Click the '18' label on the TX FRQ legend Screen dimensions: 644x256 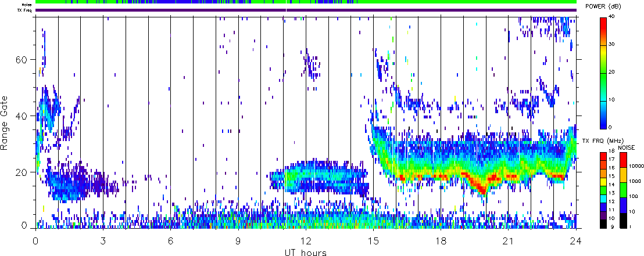pyautogui.click(x=611, y=151)
